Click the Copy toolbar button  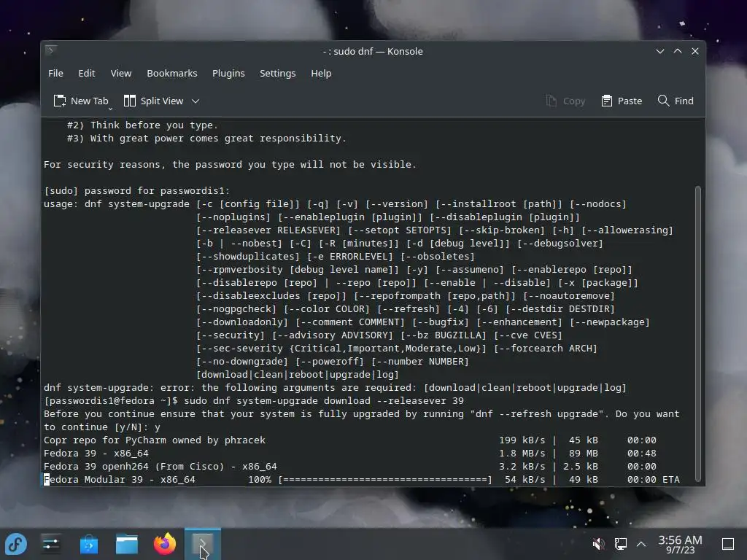click(x=565, y=101)
